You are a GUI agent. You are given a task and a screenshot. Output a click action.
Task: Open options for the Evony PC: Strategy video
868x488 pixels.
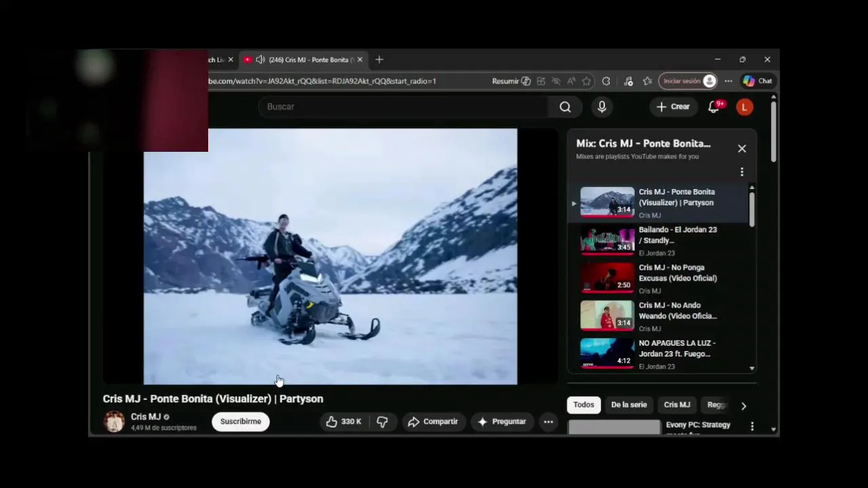pyautogui.click(x=752, y=426)
